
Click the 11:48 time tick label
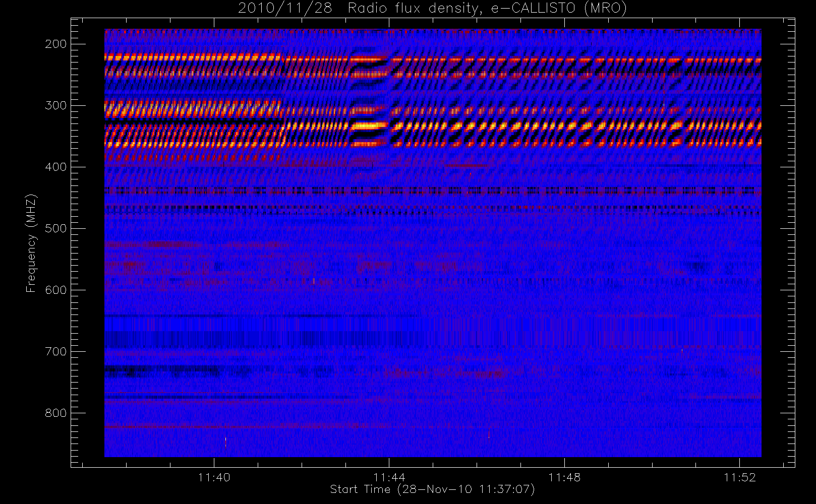[564, 477]
